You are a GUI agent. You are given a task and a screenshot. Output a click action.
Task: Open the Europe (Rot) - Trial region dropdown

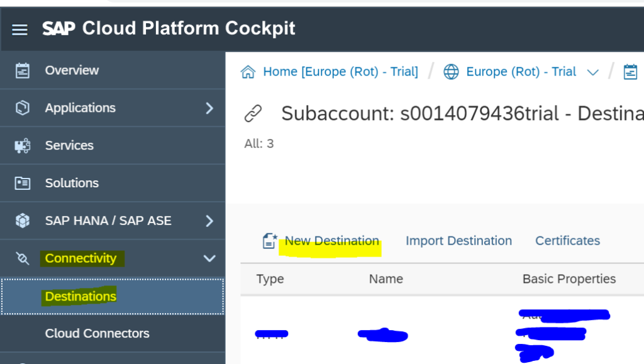pyautogui.click(x=592, y=73)
